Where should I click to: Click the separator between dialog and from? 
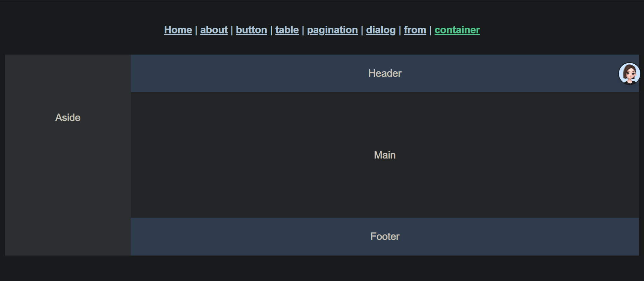coord(400,30)
